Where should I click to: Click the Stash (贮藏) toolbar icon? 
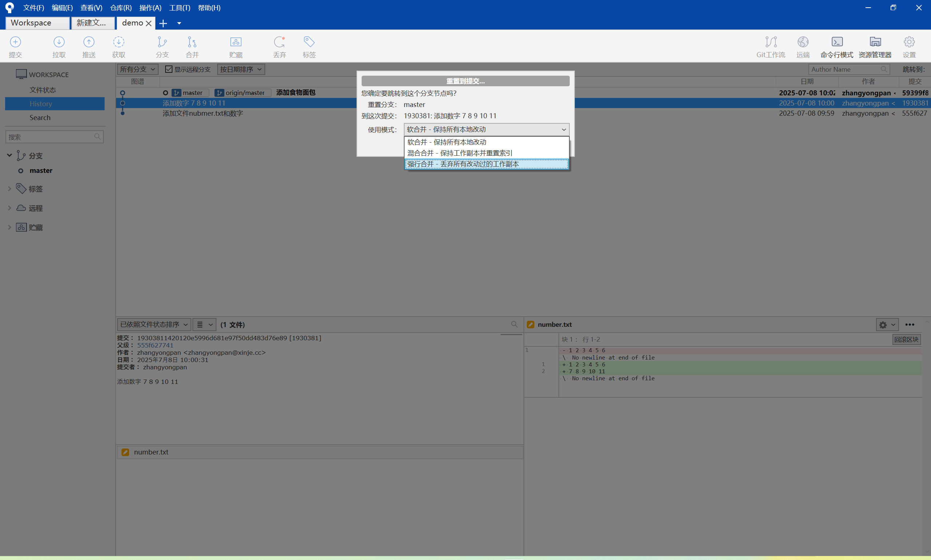[x=236, y=41]
